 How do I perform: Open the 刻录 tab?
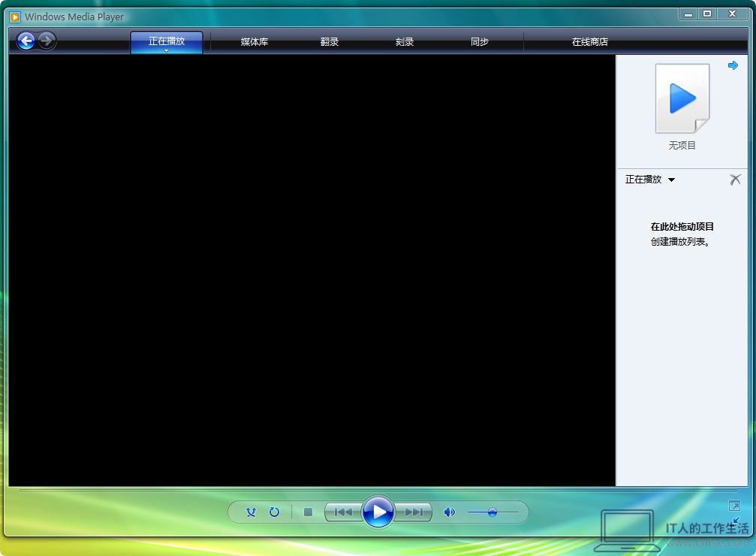click(x=405, y=42)
